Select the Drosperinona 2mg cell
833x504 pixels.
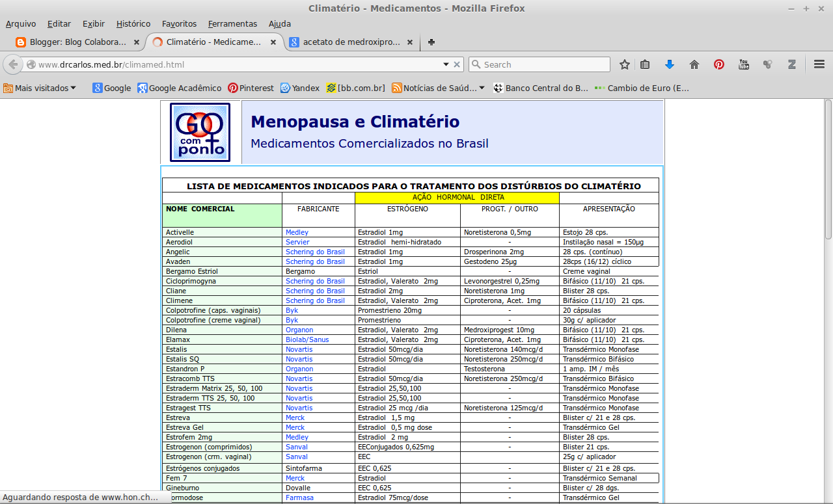pos(510,252)
